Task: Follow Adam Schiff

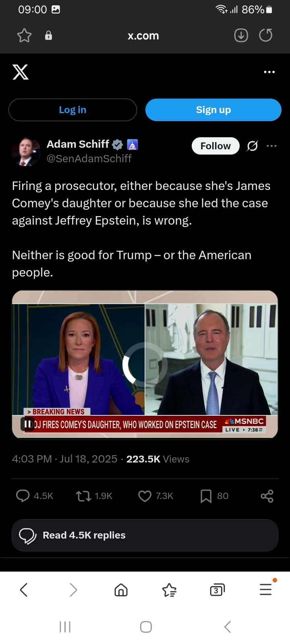Action: click(215, 146)
